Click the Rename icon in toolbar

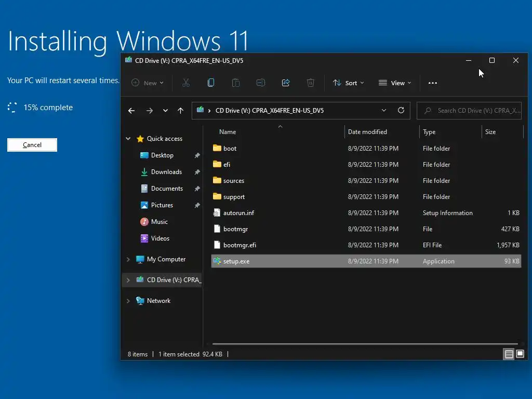coord(261,83)
